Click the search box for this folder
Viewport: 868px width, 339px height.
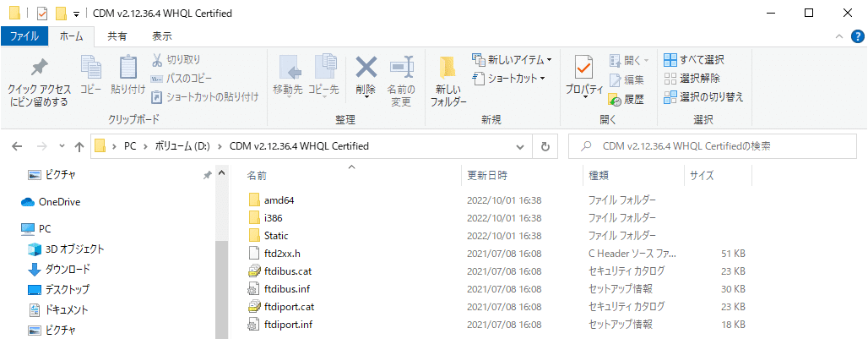[x=713, y=147]
